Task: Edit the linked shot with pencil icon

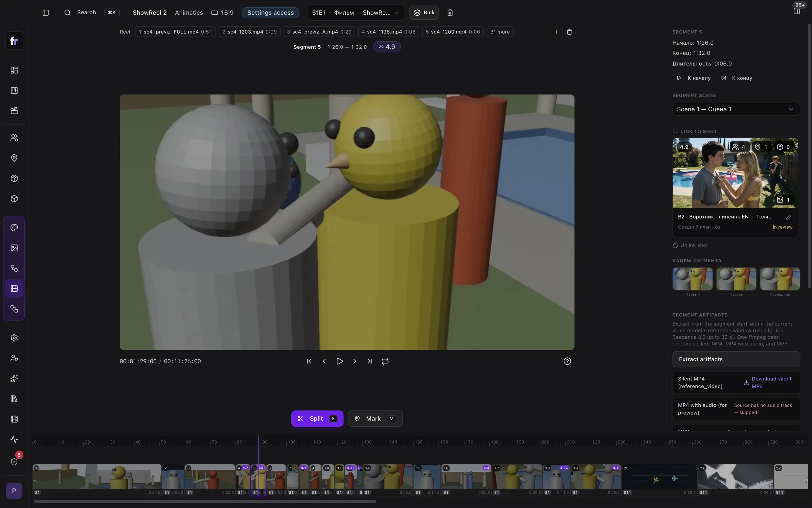Action: tap(789, 217)
